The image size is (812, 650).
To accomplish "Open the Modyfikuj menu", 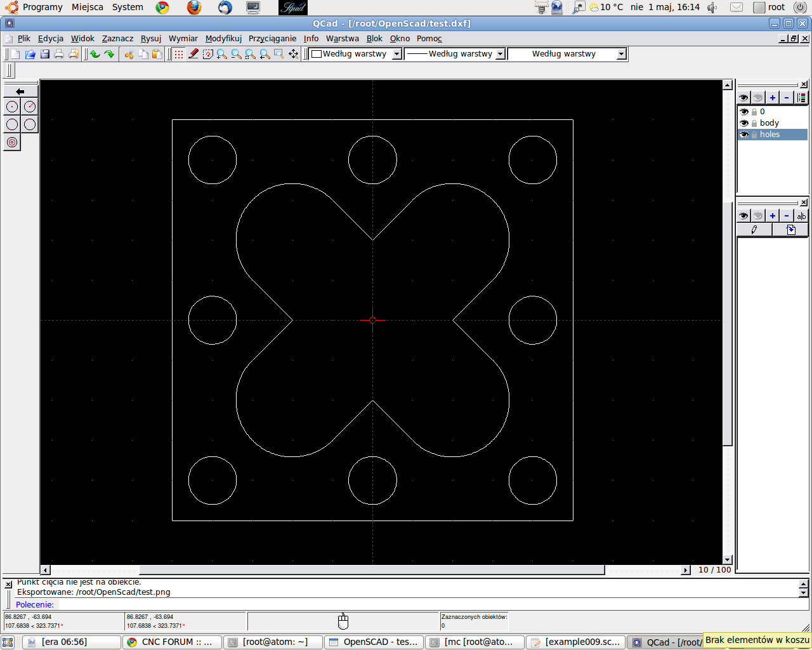I will tap(223, 39).
